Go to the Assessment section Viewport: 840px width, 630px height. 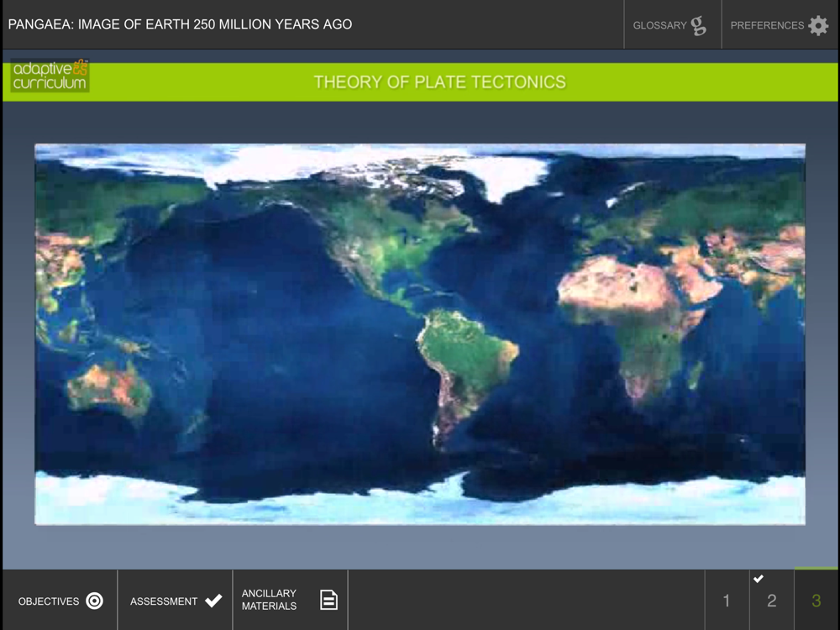point(164,601)
